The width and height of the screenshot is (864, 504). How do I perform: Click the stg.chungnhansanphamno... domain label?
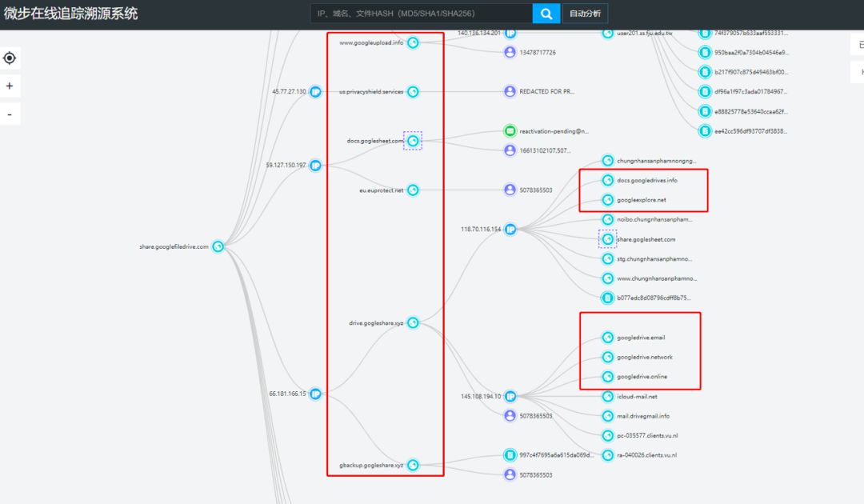tap(654, 259)
